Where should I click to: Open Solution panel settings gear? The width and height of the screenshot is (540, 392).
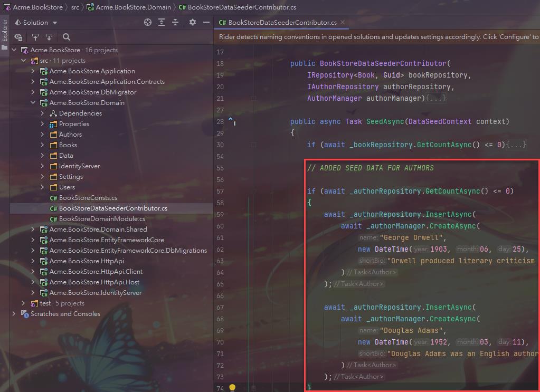(x=193, y=22)
